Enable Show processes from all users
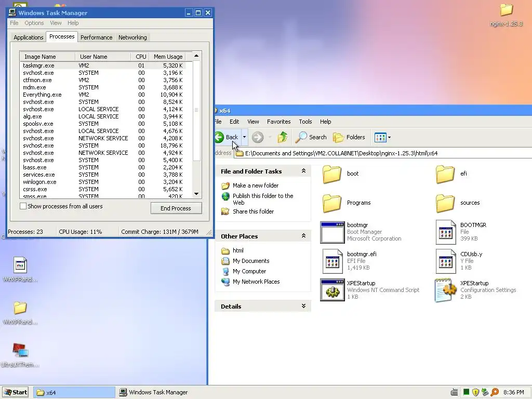The height and width of the screenshot is (399, 532). 23,206
